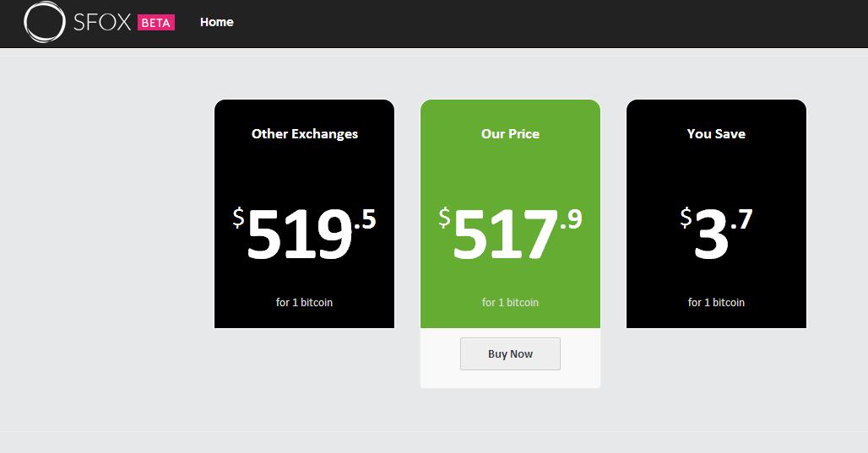The width and height of the screenshot is (868, 453).
Task: Click the You Save card heading
Action: tap(716, 133)
